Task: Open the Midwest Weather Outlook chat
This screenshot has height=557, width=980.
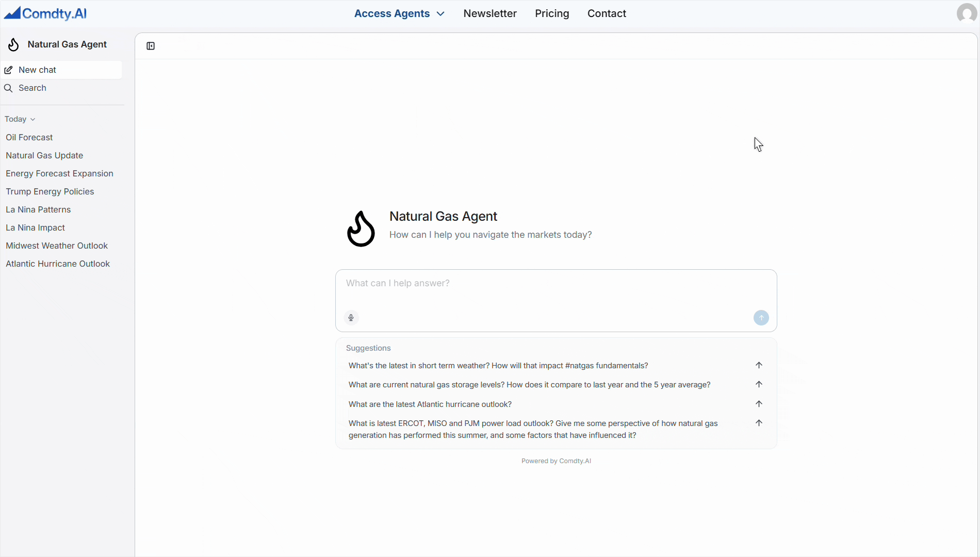Action: (x=57, y=246)
